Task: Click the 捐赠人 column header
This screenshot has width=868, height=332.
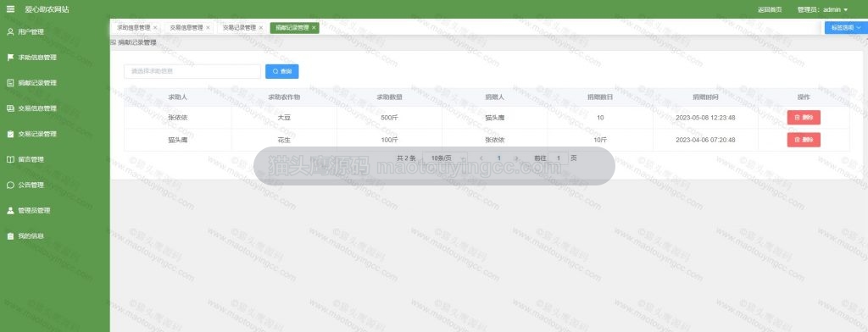Action: [x=494, y=97]
